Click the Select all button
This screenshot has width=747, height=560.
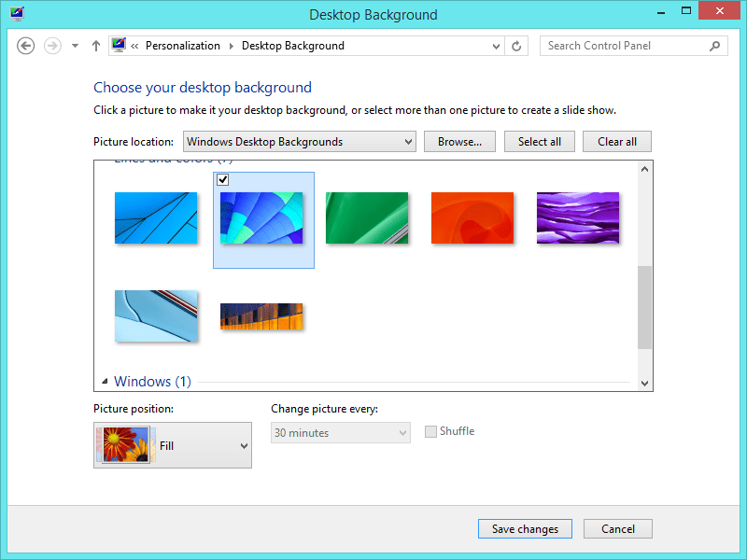pos(540,142)
